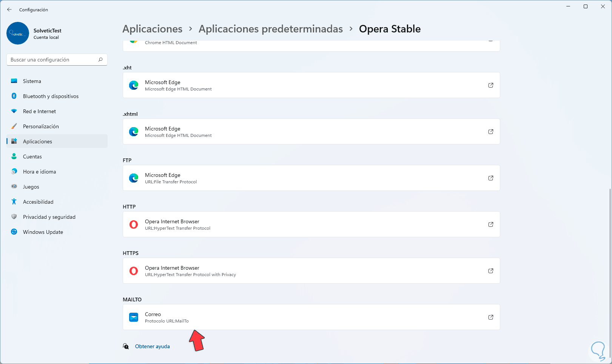Open external link icon for .xht row
This screenshot has height=364, width=612.
490,85
